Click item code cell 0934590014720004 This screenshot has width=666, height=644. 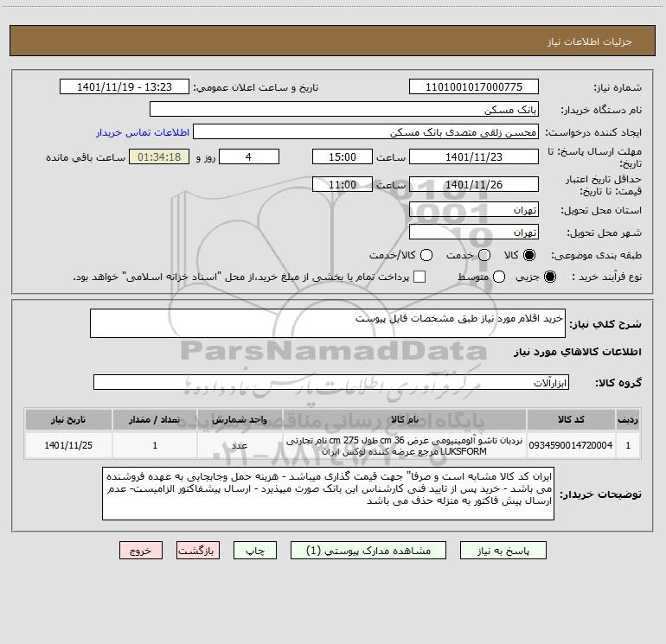click(x=571, y=445)
